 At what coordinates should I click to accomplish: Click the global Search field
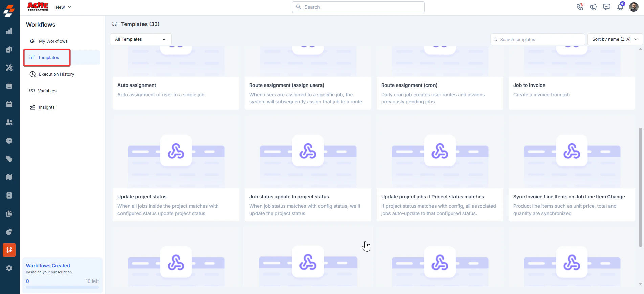point(358,7)
